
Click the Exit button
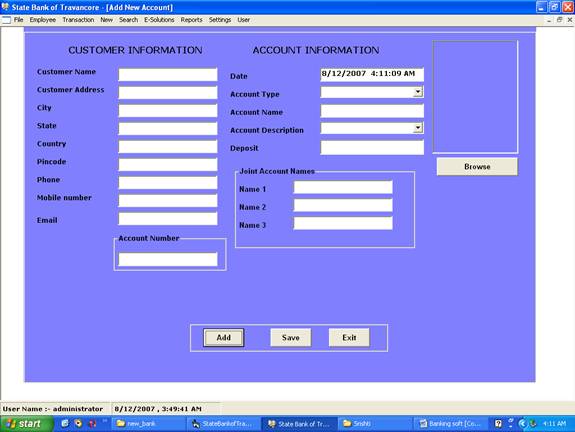(349, 337)
